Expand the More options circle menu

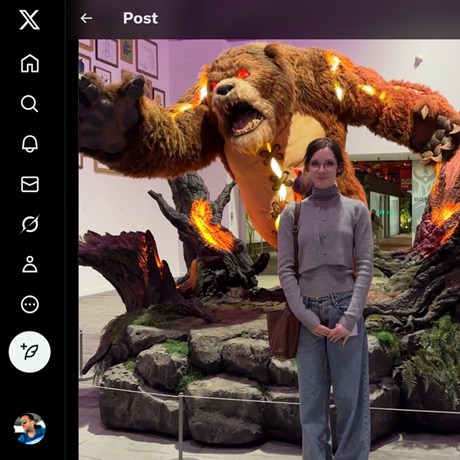[30, 304]
